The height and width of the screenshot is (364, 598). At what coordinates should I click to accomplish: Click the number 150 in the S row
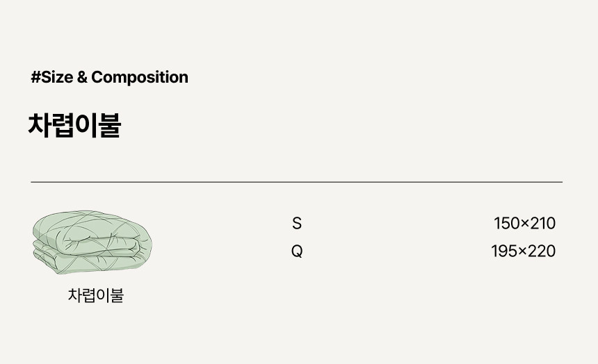507,224
